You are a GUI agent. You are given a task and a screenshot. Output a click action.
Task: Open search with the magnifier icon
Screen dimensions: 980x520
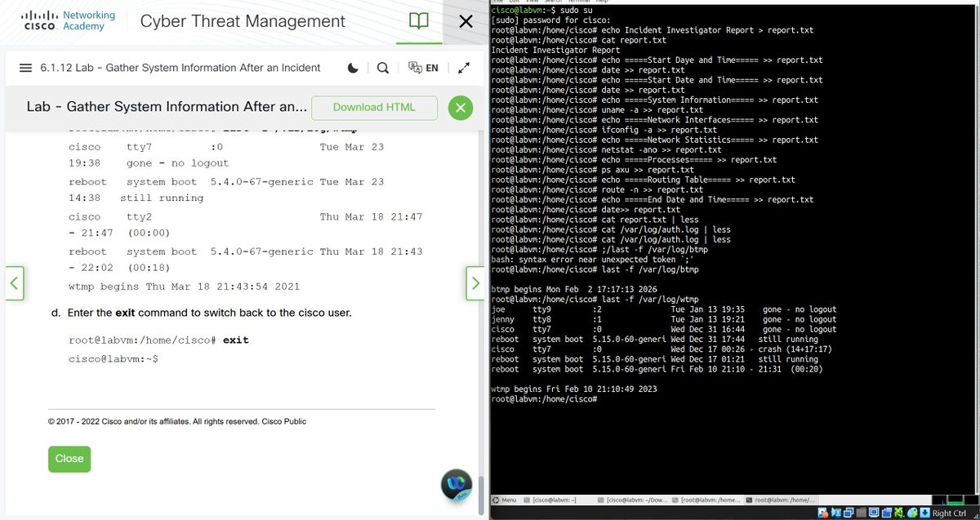pyautogui.click(x=382, y=68)
